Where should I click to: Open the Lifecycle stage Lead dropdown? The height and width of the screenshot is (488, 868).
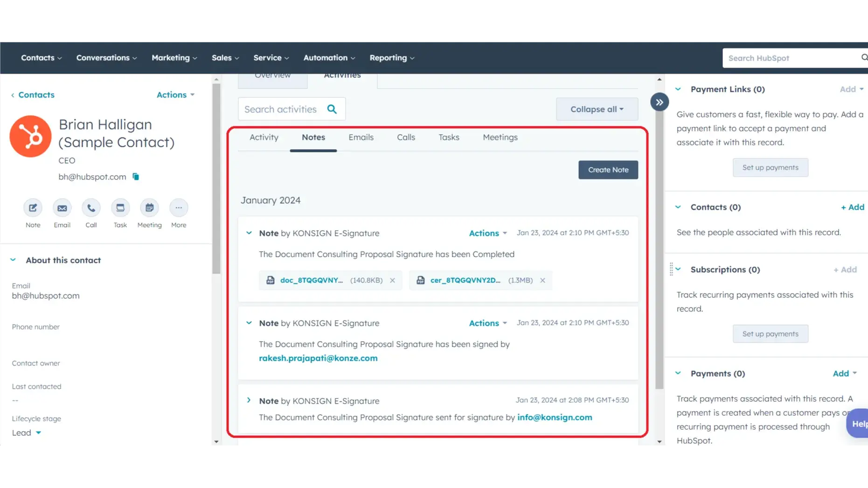[x=27, y=433]
